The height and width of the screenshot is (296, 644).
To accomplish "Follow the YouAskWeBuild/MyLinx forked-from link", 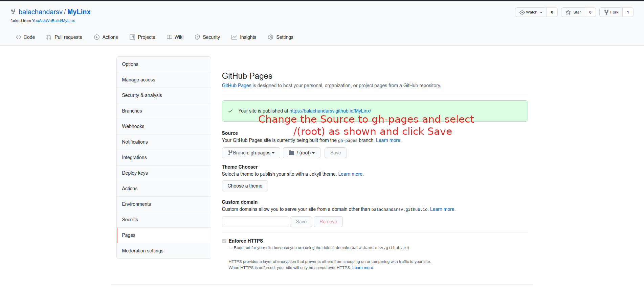I will tap(53, 21).
